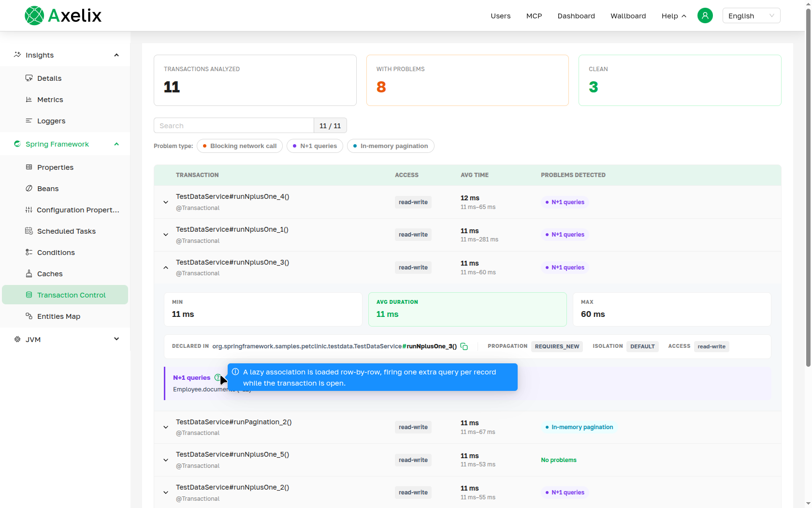
Task: Click the Beans sidebar icon
Action: tap(29, 188)
